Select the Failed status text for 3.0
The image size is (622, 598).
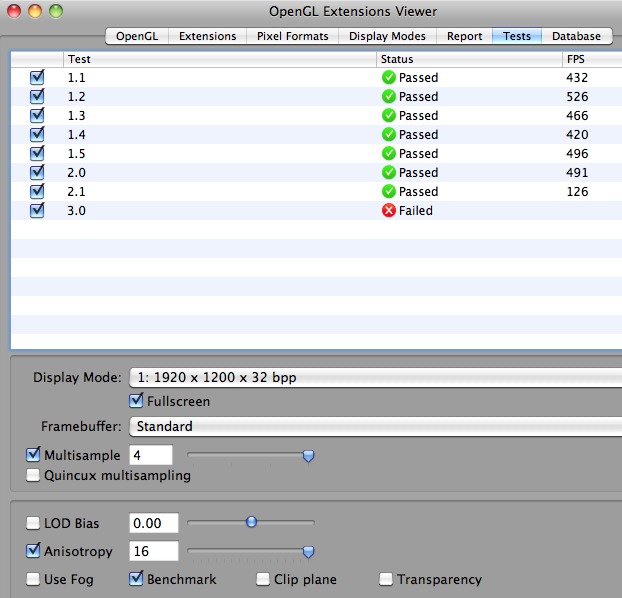[416, 211]
